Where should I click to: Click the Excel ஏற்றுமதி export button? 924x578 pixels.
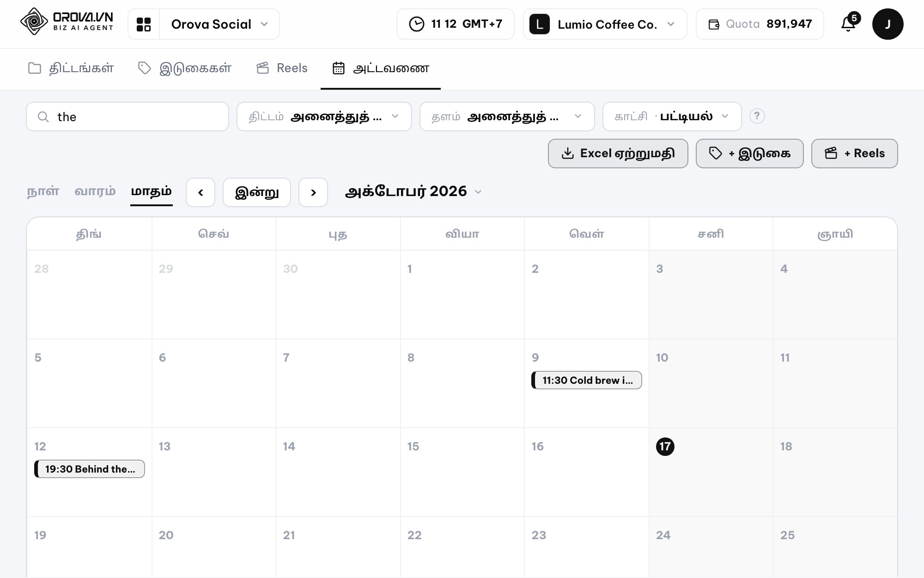pyautogui.click(x=618, y=154)
